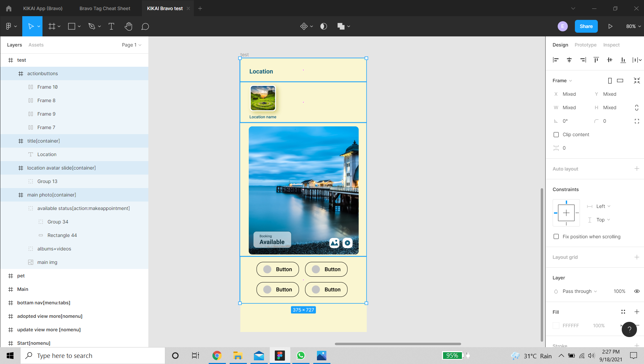Screen dimensions: 644x364
Task: Select the Hand tool
Action: pos(128,26)
